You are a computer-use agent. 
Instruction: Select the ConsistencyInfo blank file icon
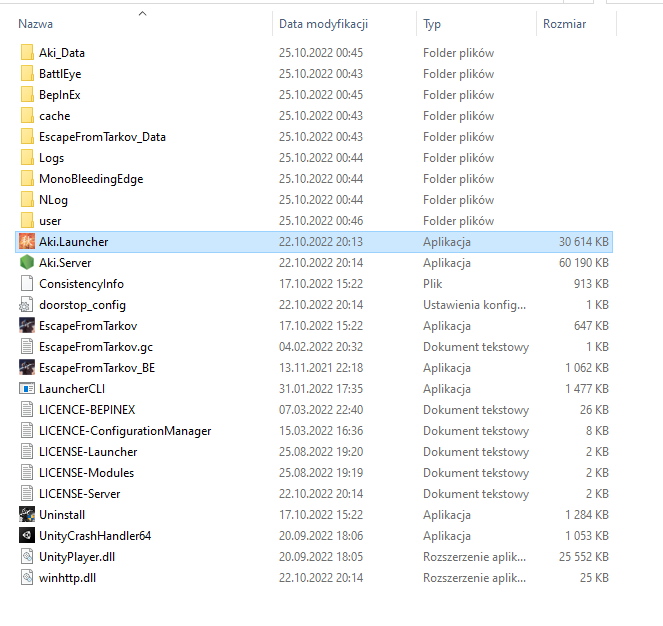coord(27,283)
